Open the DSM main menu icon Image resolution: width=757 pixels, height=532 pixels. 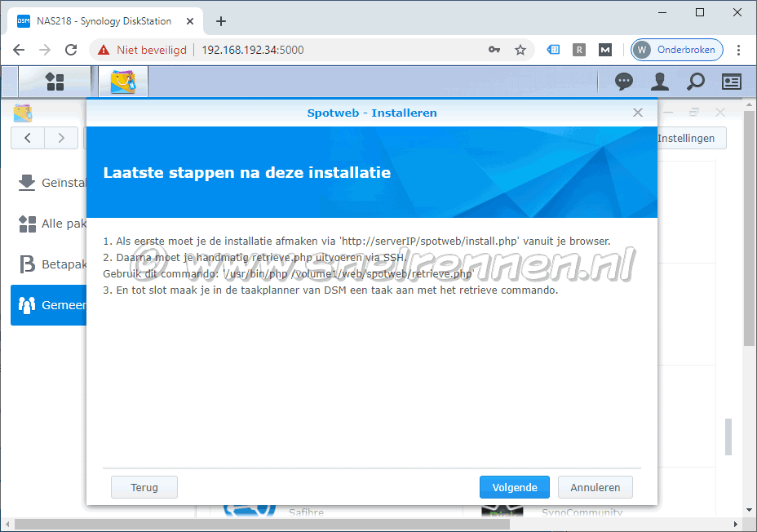pyautogui.click(x=55, y=82)
